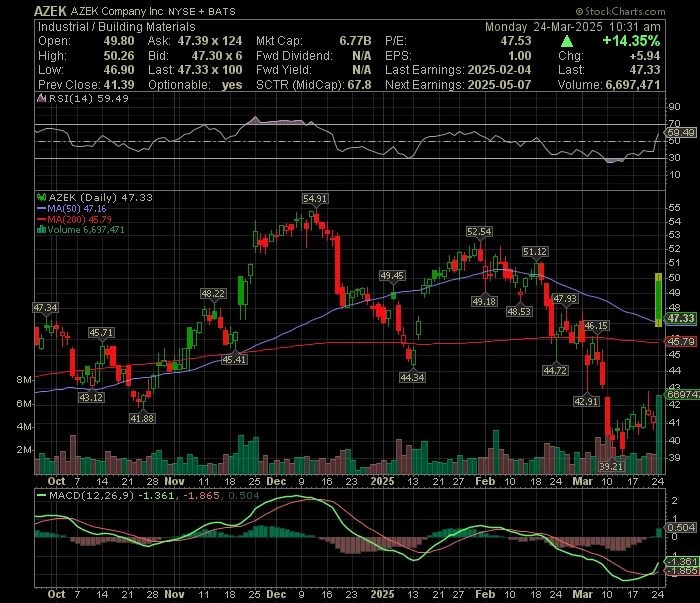Click the 48.22 price label
700x603 pixels.
click(x=213, y=294)
